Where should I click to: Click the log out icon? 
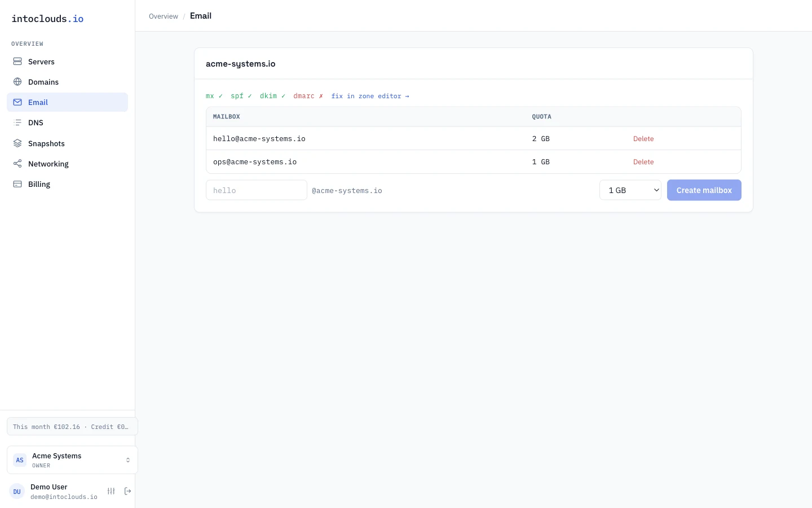pos(127,491)
